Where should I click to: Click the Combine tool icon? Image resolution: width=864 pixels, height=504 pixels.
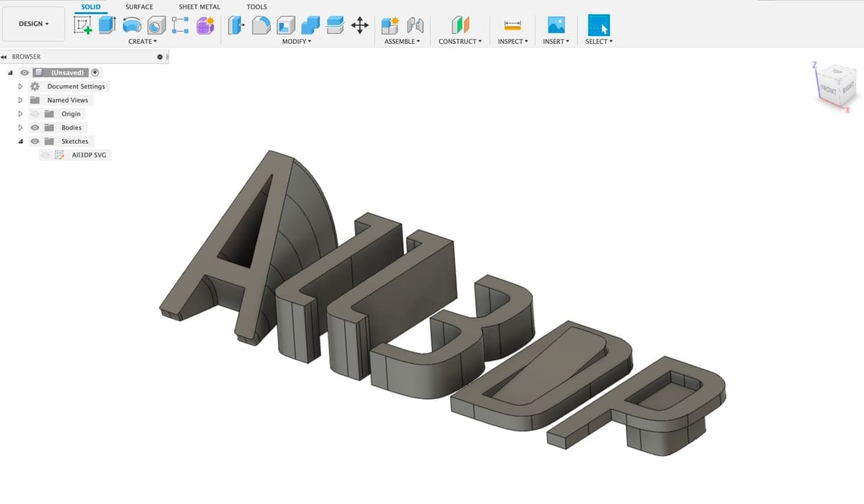(x=310, y=25)
